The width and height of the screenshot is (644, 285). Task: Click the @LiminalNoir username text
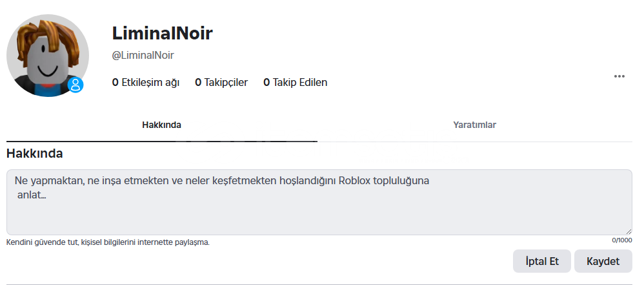pyautogui.click(x=143, y=56)
